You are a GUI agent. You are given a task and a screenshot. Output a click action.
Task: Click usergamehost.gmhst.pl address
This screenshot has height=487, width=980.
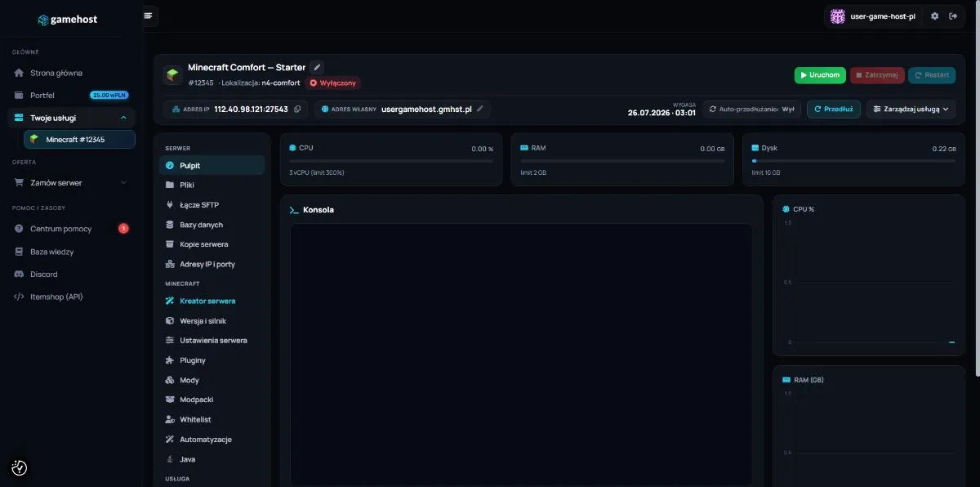pyautogui.click(x=426, y=109)
